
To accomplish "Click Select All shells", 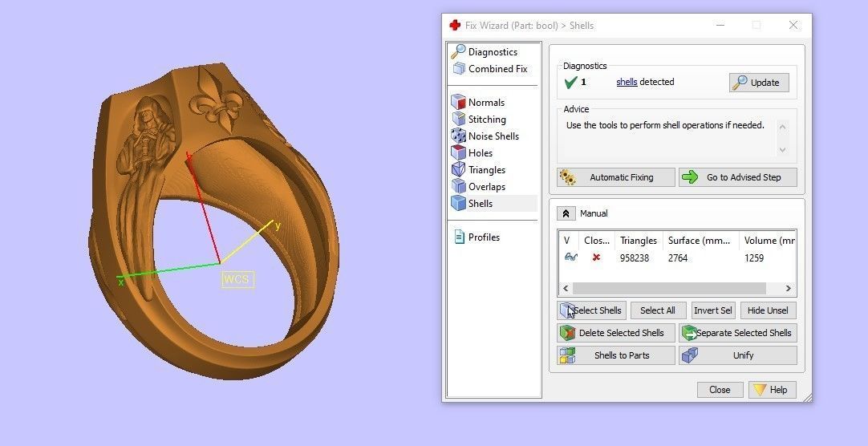I will click(x=658, y=310).
